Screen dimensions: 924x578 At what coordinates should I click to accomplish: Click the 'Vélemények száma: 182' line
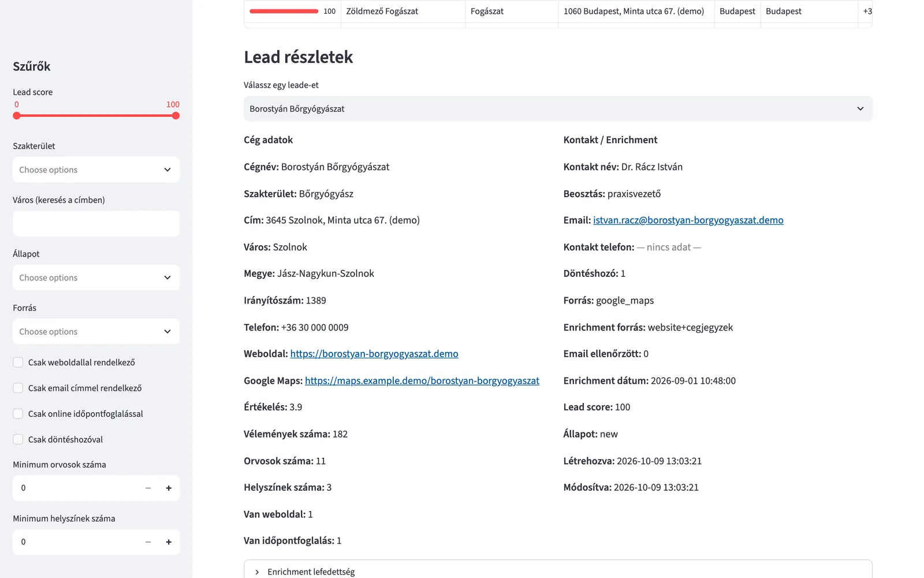296,434
